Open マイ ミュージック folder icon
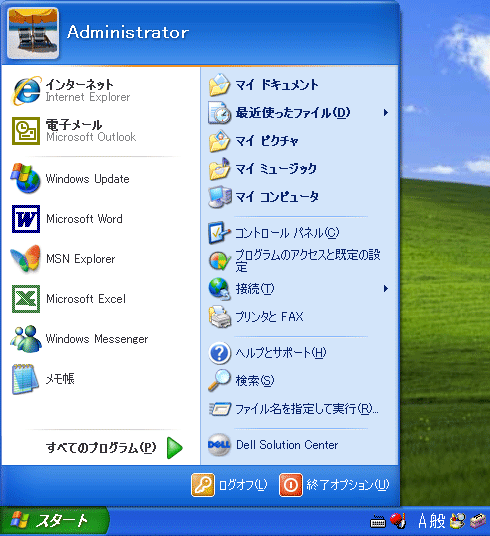This screenshot has width=490, height=536. 219,169
